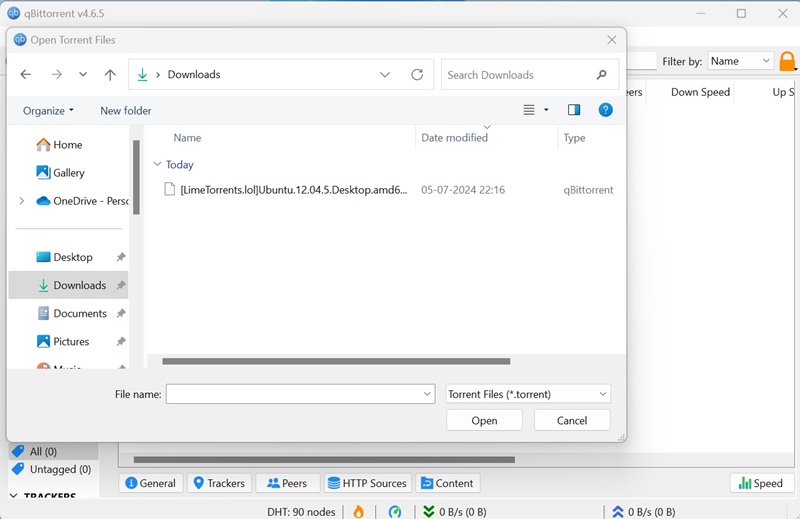Click the file list horizontal scrollbar
This screenshot has height=519, width=800.
336,361
